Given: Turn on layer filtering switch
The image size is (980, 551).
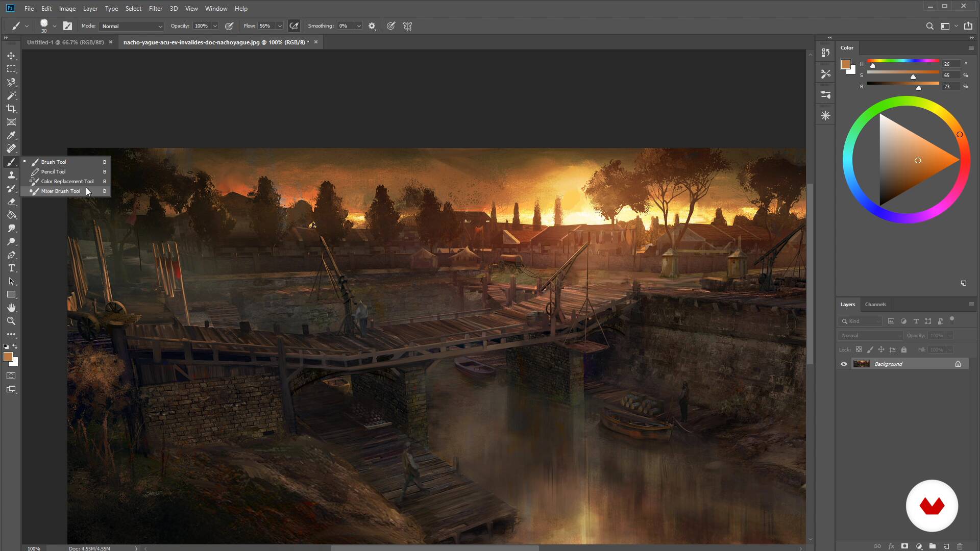Looking at the screenshot, I should point(952,319).
